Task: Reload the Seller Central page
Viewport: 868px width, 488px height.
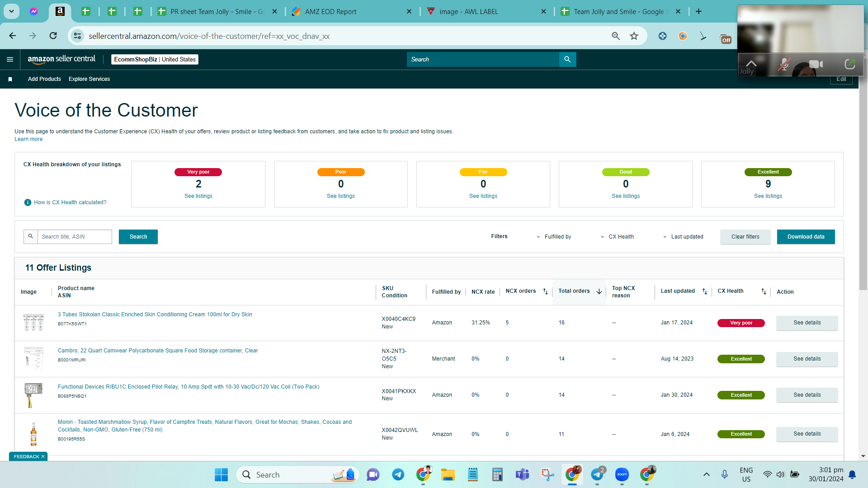Action: (x=53, y=36)
